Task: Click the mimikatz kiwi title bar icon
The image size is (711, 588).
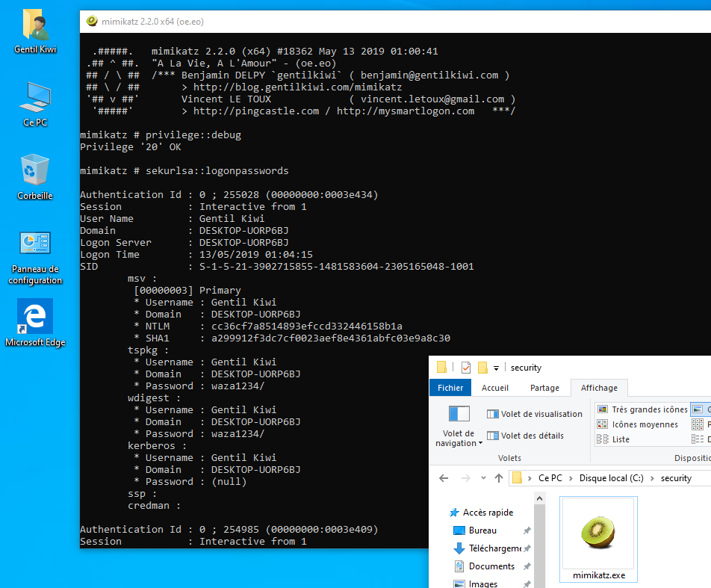Action: [x=92, y=21]
